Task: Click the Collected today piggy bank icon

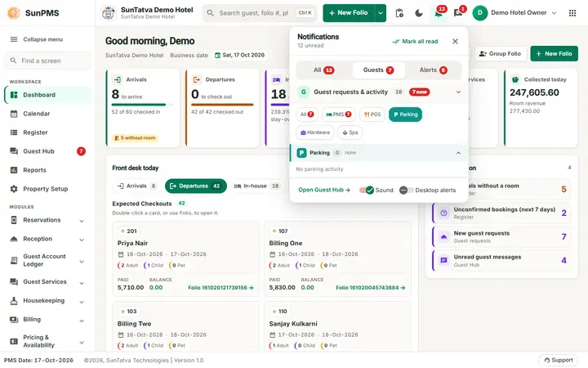Action: click(515, 79)
